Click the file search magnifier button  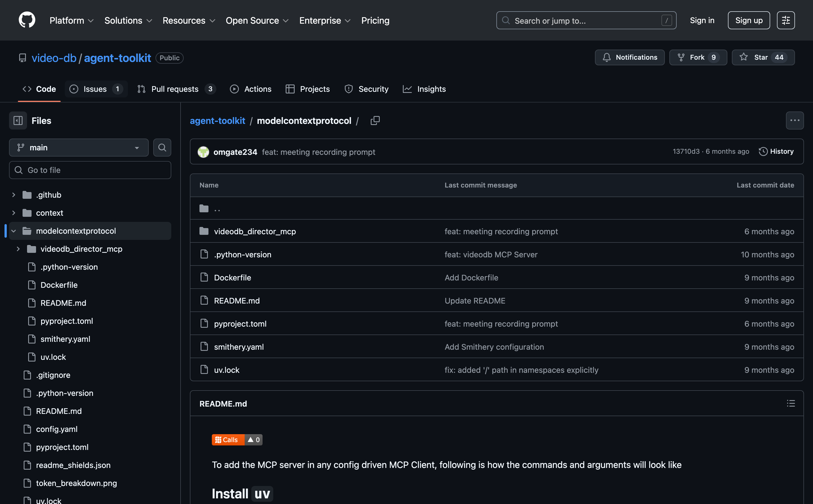pyautogui.click(x=162, y=148)
